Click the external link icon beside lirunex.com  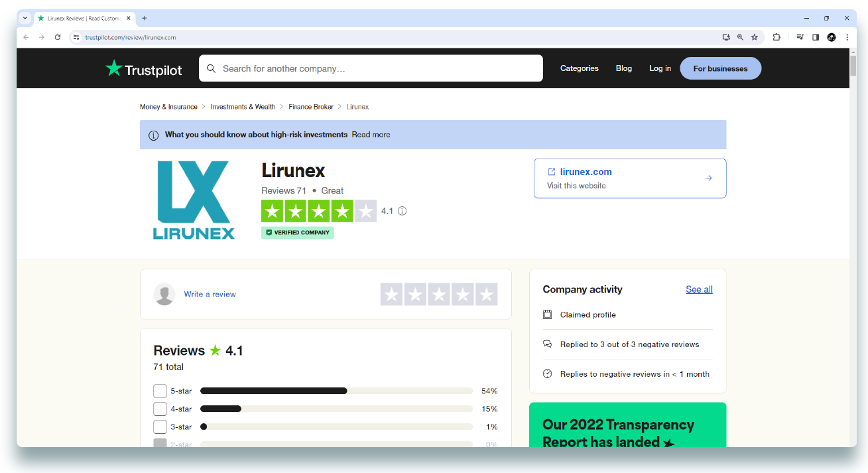[551, 172]
